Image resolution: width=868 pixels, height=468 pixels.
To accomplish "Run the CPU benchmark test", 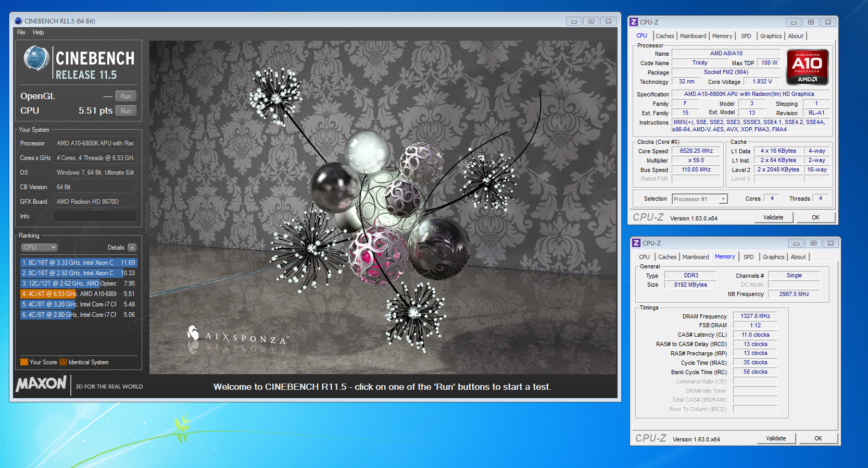I will pos(126,111).
